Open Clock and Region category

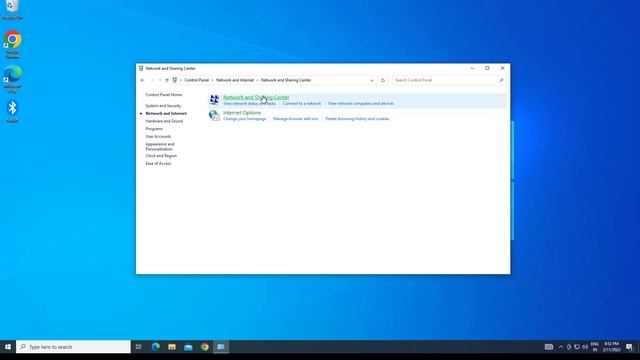coord(161,156)
